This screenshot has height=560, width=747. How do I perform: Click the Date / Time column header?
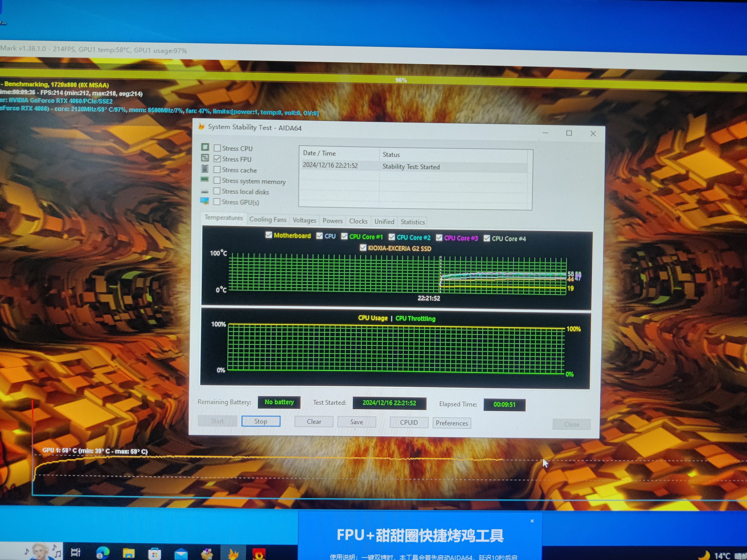point(339,153)
